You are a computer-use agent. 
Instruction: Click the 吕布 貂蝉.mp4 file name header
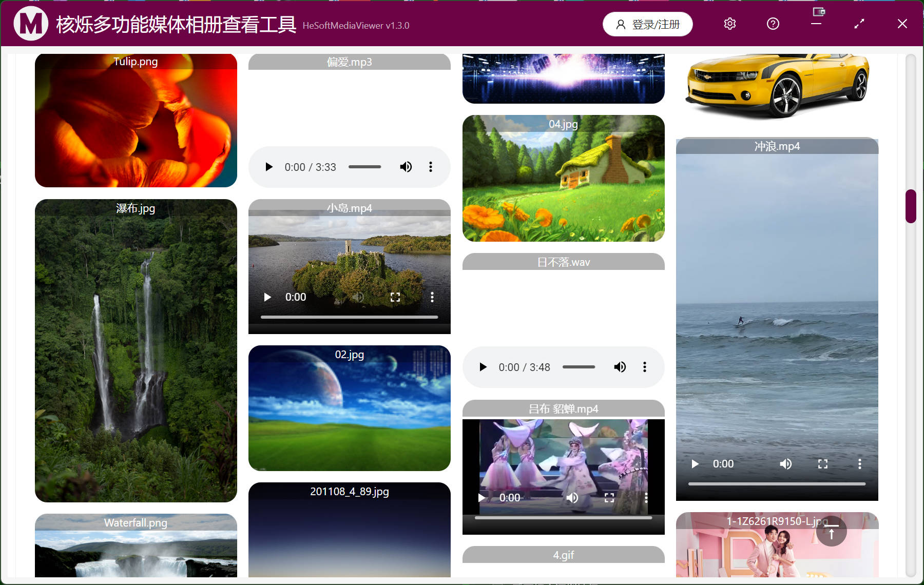pos(564,408)
